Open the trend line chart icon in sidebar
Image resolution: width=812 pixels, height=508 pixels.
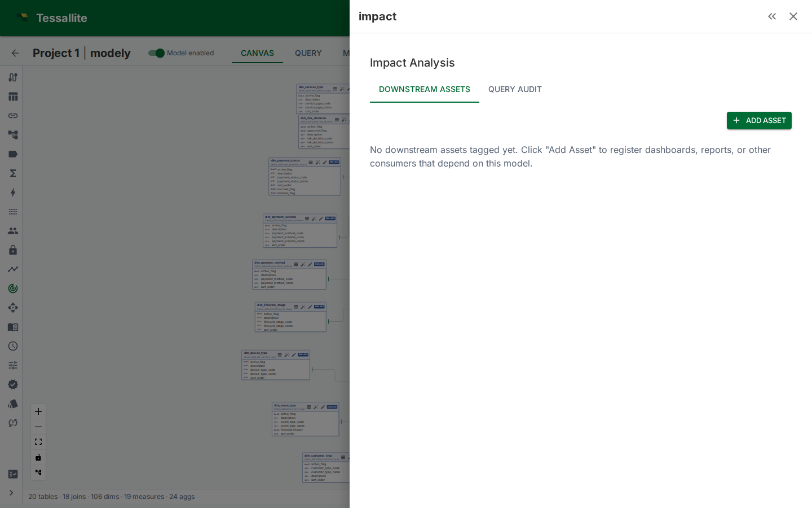[x=12, y=269]
